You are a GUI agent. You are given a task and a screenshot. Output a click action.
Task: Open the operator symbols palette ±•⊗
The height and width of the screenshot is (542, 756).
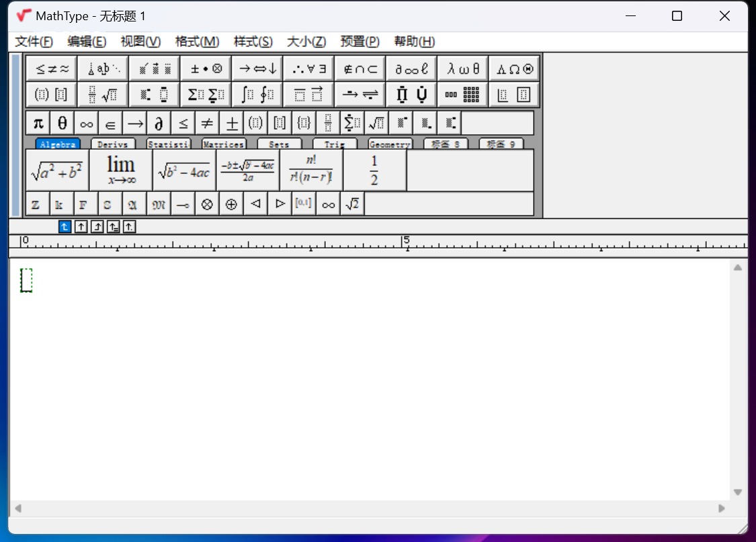pyautogui.click(x=206, y=69)
